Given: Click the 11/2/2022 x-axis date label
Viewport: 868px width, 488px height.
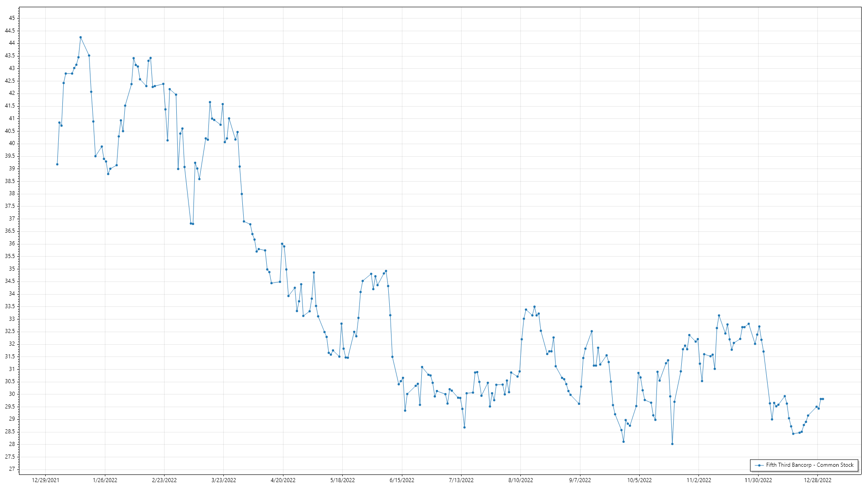Looking at the screenshot, I should (699, 480).
